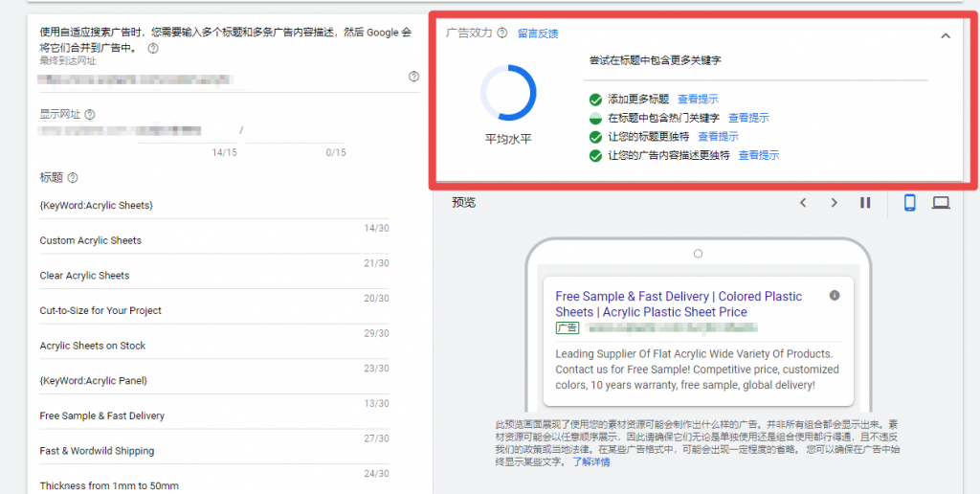Click help icon beside 显示网址
This screenshot has width=980, height=494.
90,115
